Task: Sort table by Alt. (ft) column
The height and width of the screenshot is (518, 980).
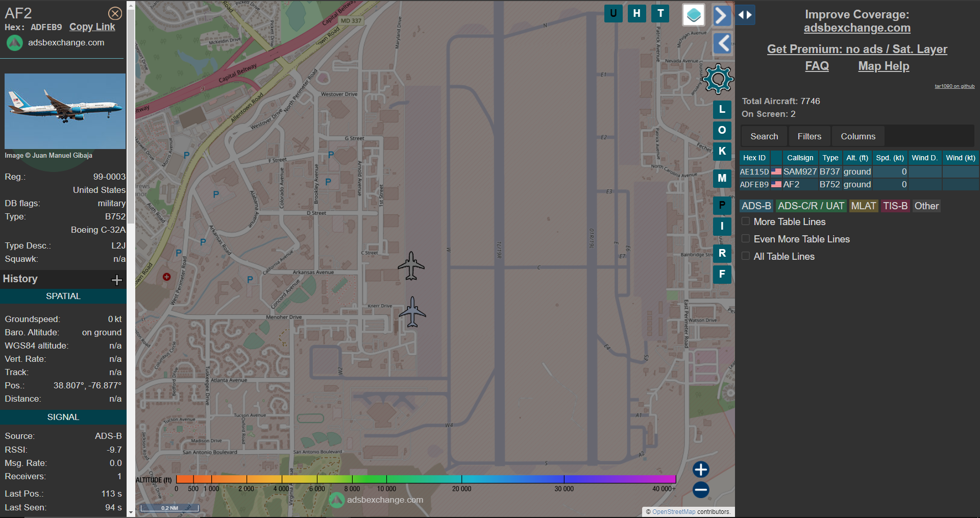Action: pos(857,158)
